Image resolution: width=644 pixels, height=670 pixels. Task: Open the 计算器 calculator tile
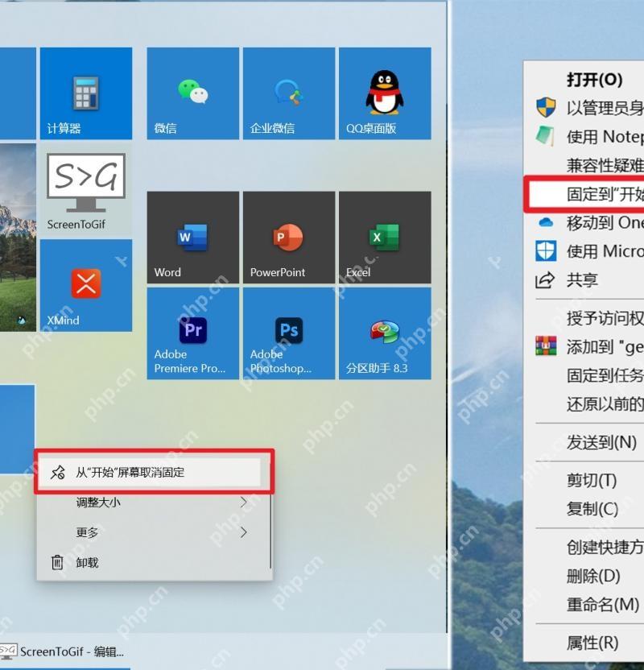86,93
